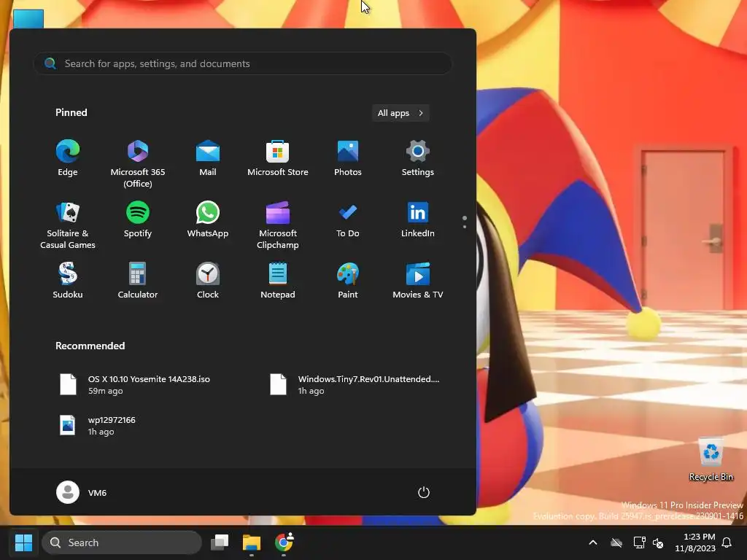Open the Mail app
This screenshot has width=747, height=560.
(x=208, y=158)
